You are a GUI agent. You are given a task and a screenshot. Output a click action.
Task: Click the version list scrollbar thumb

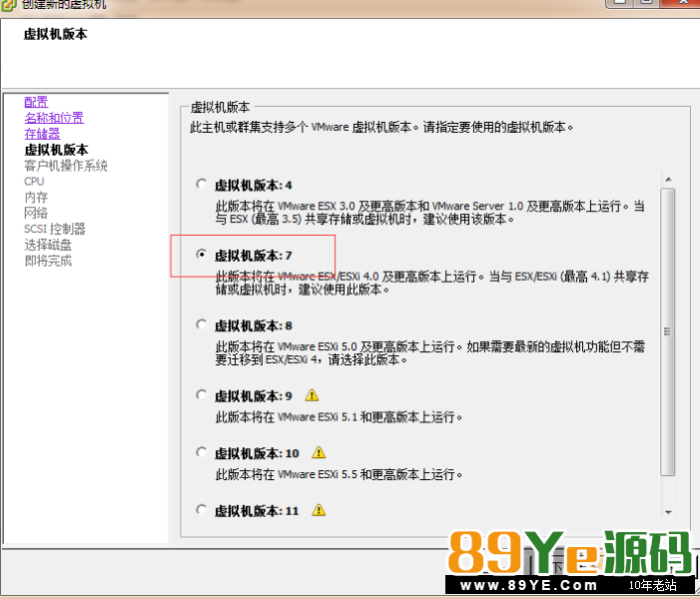click(x=668, y=332)
